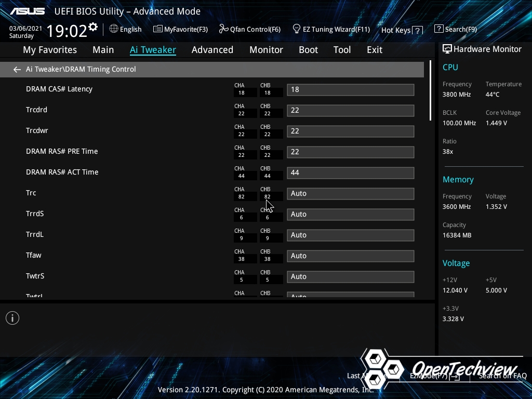
Task: Click the Hardware Monitor display icon
Action: tap(447, 49)
